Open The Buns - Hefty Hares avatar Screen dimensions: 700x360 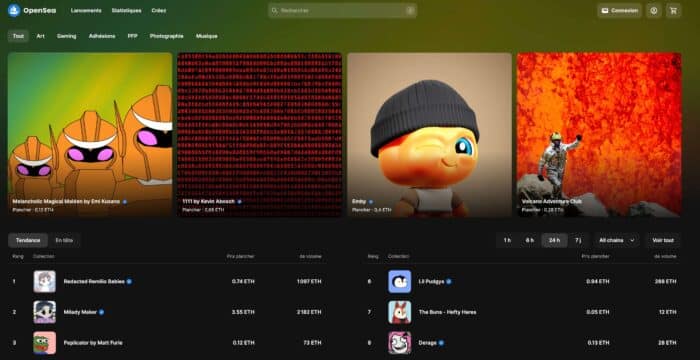[x=400, y=312]
